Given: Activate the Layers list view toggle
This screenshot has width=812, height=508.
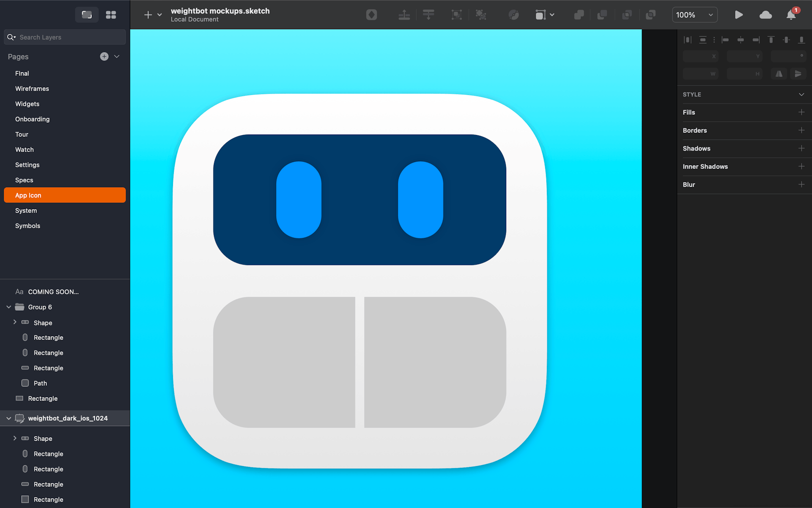Looking at the screenshot, I should click(x=87, y=14).
